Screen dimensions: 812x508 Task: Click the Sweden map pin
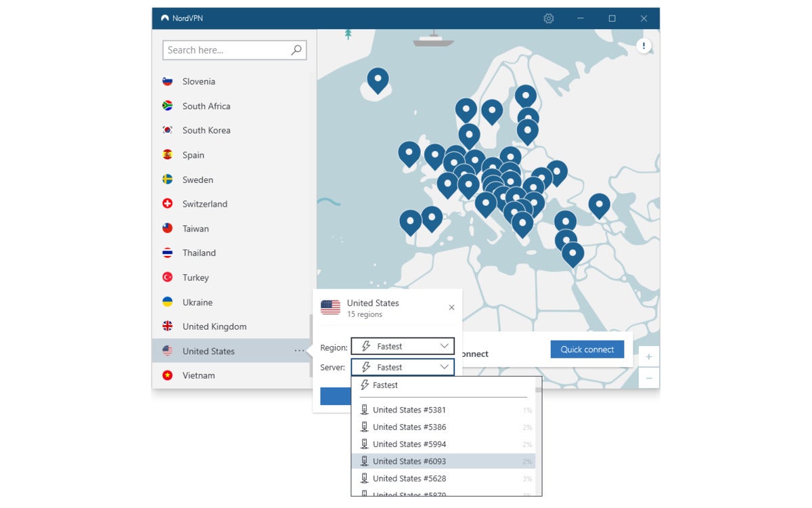pyautogui.click(x=492, y=112)
